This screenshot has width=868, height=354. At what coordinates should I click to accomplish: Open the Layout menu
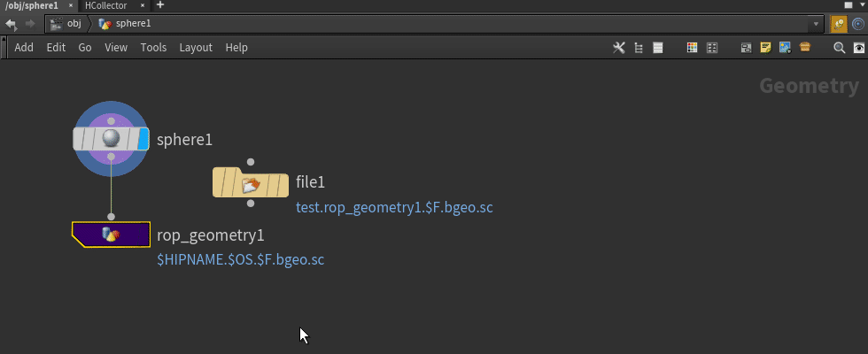[x=196, y=48]
